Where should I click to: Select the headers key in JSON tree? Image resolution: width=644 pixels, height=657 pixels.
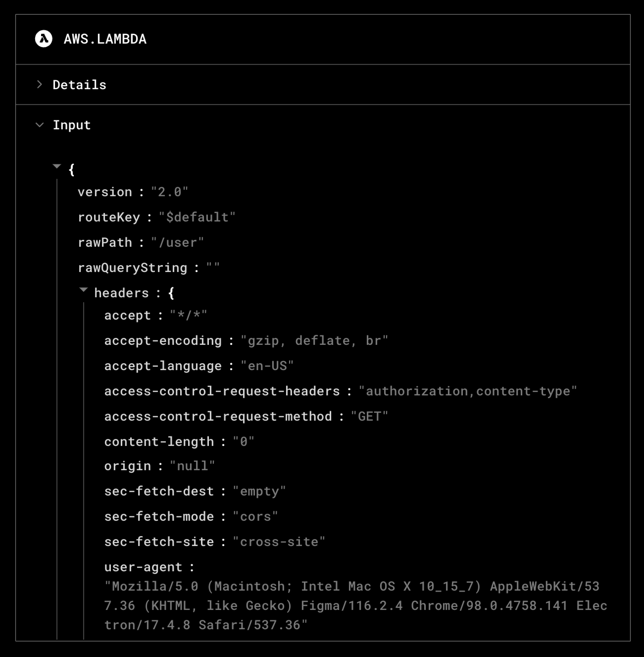122,293
